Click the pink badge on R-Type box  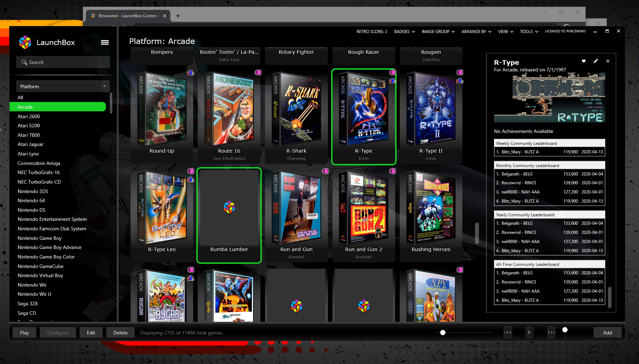[393, 72]
